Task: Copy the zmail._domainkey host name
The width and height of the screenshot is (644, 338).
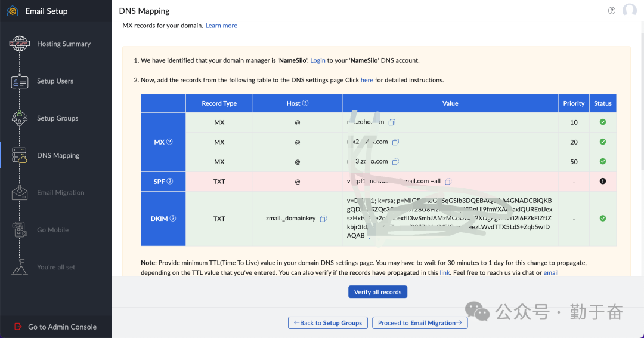Action: [x=323, y=219]
